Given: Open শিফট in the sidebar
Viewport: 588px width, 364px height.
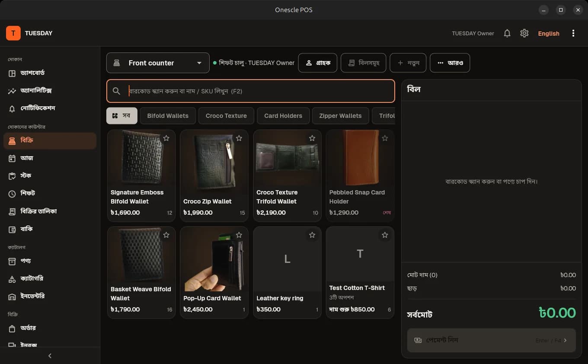Looking at the screenshot, I should point(50,194).
